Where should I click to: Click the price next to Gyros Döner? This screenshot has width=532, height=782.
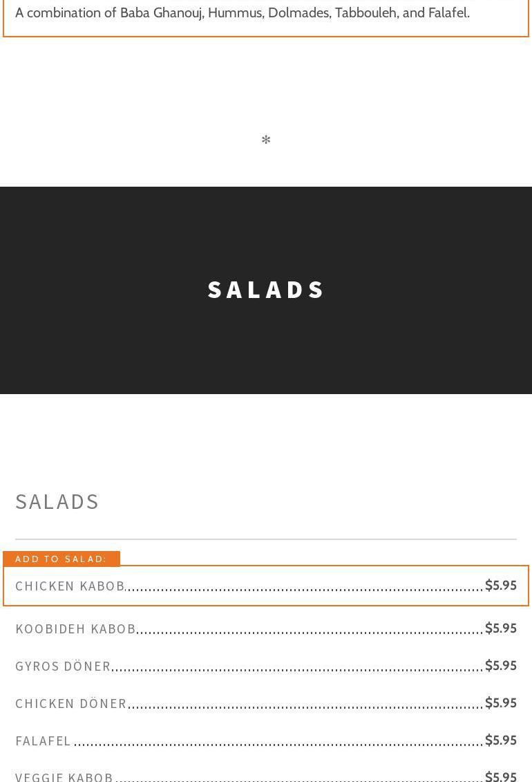point(501,665)
